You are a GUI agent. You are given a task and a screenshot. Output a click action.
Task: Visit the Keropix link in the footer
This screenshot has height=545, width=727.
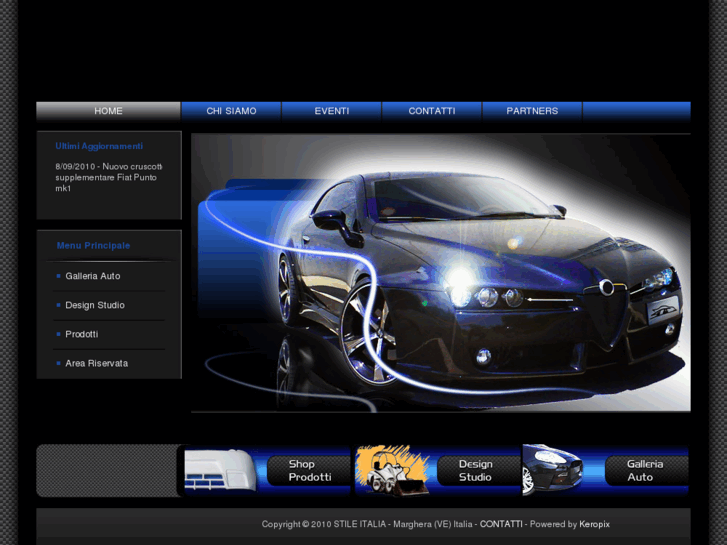click(594, 524)
